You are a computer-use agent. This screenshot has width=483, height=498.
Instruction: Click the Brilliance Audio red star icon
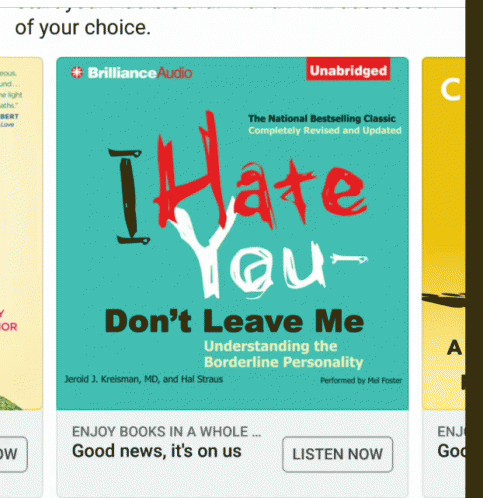point(77,73)
